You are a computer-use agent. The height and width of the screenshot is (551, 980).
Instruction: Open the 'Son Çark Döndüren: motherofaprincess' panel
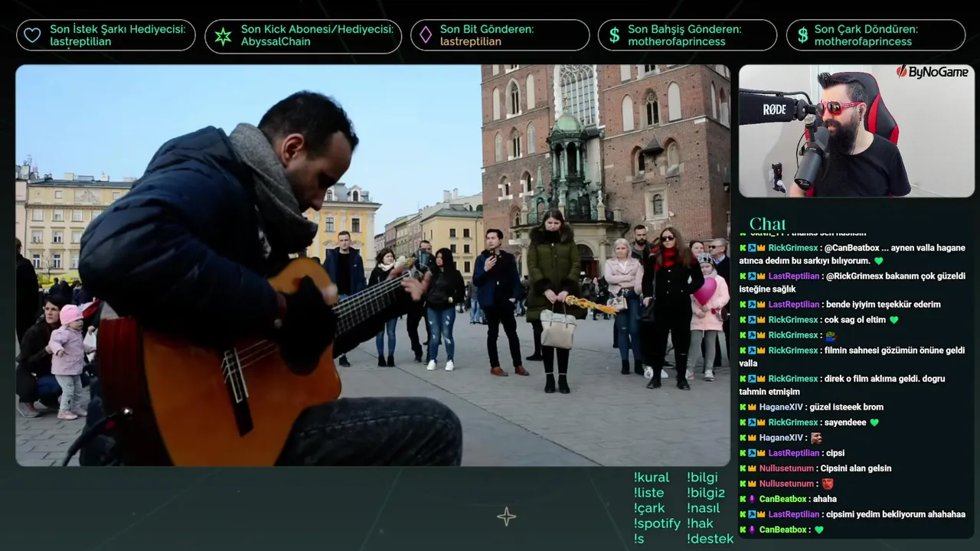coord(876,35)
